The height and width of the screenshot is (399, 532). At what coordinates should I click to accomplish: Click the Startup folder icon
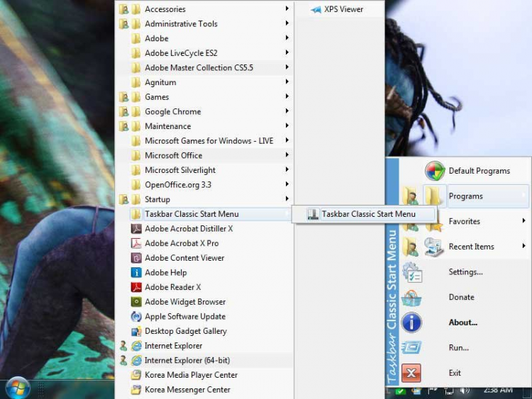pyautogui.click(x=135, y=199)
